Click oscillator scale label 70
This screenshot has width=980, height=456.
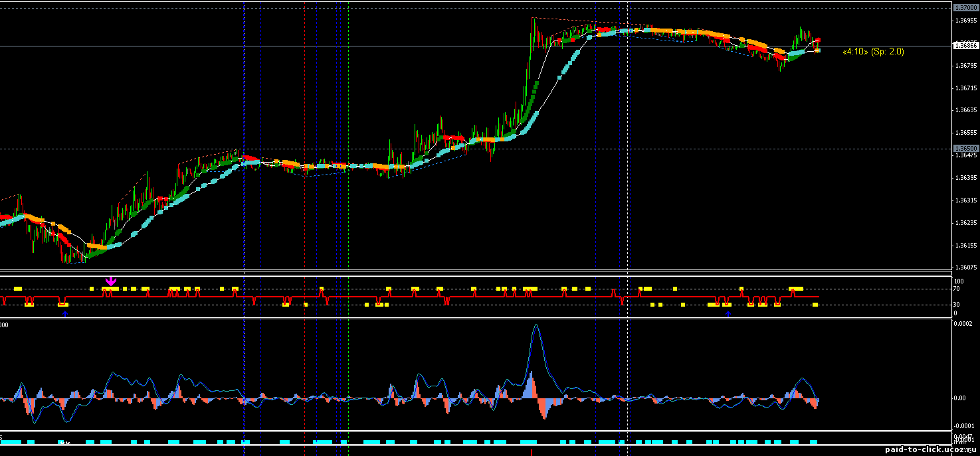(x=957, y=289)
